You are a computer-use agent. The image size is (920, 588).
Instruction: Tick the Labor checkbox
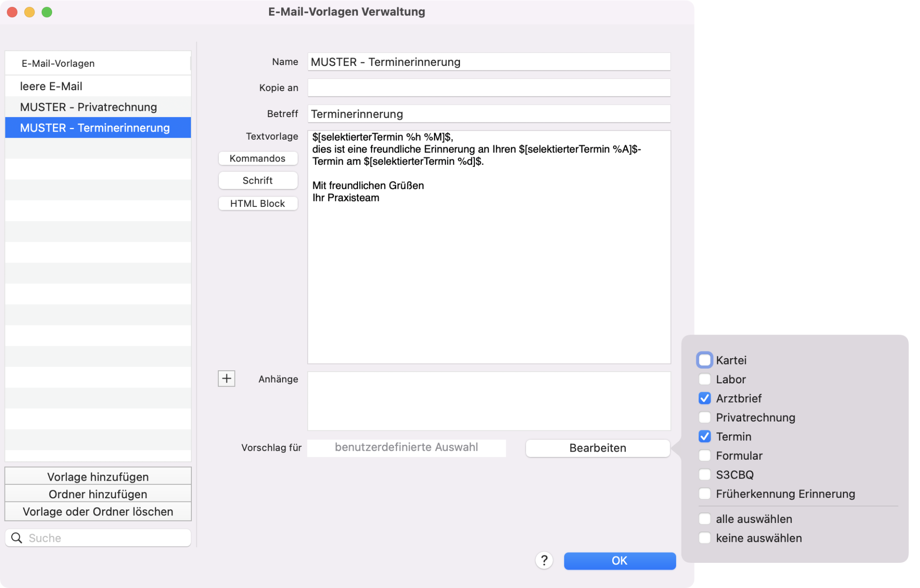click(x=704, y=379)
